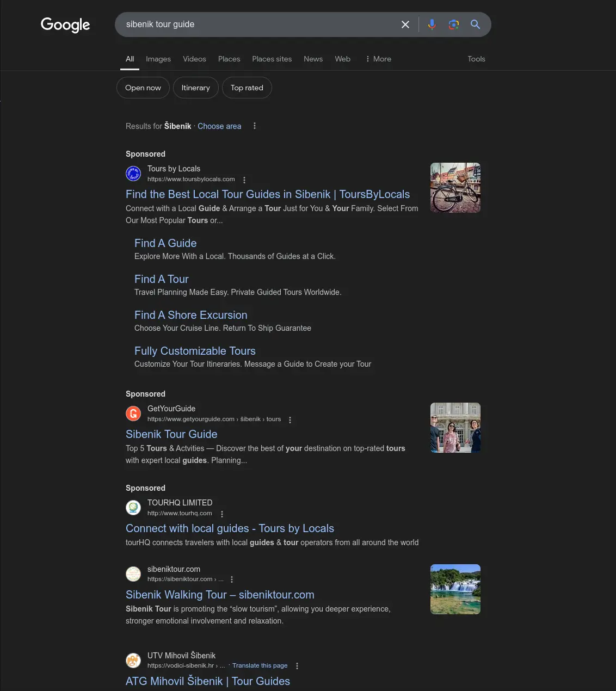616x691 pixels.
Task: Apply the Top rated filter
Action: point(247,88)
